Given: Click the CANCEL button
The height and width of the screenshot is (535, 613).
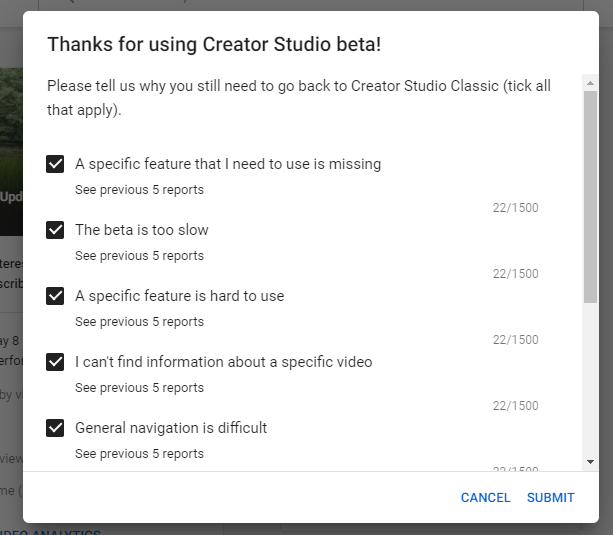Looking at the screenshot, I should click(x=486, y=497).
